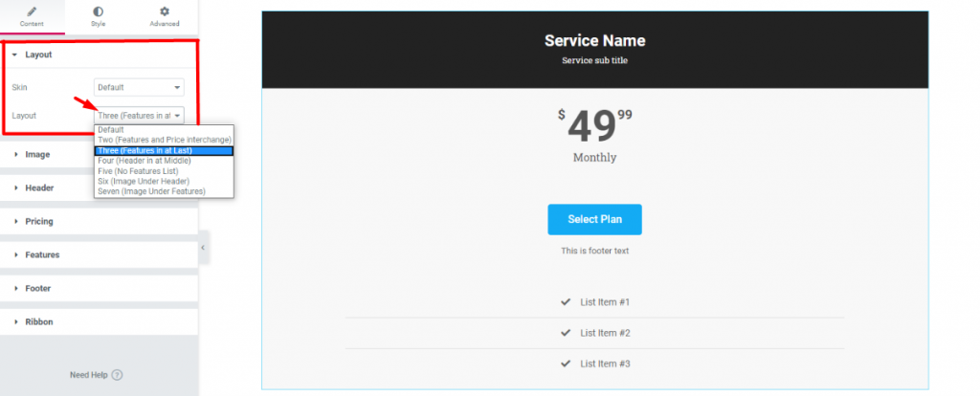
Task: Collapse the sidebar with the panel arrow handle
Action: coord(203,248)
